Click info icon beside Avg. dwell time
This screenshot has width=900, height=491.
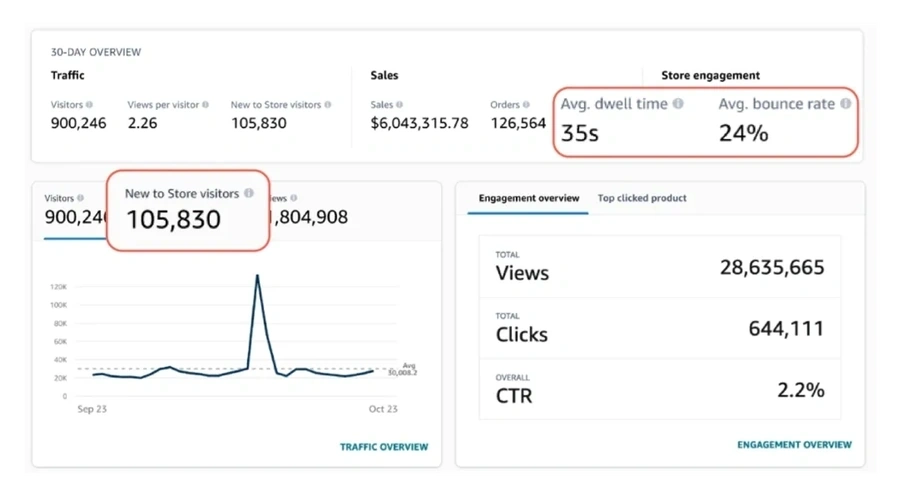click(678, 103)
